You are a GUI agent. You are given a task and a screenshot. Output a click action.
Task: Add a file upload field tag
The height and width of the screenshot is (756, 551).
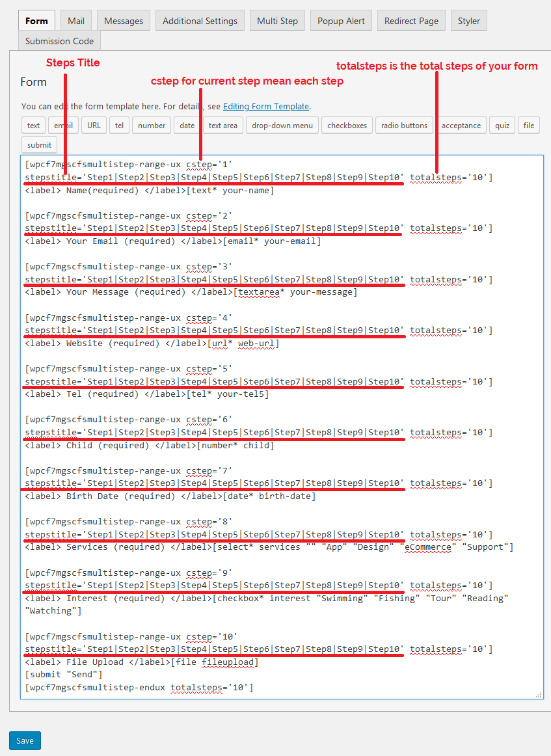pos(528,125)
